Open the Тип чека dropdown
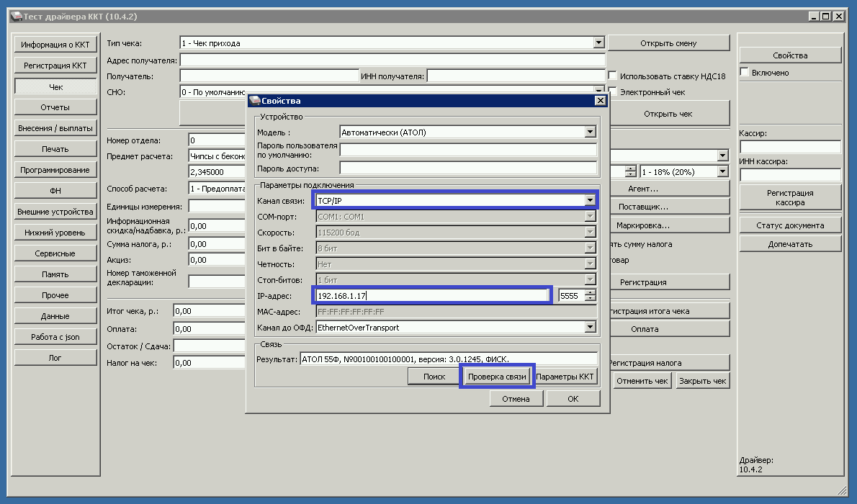The image size is (857, 504). [598, 43]
